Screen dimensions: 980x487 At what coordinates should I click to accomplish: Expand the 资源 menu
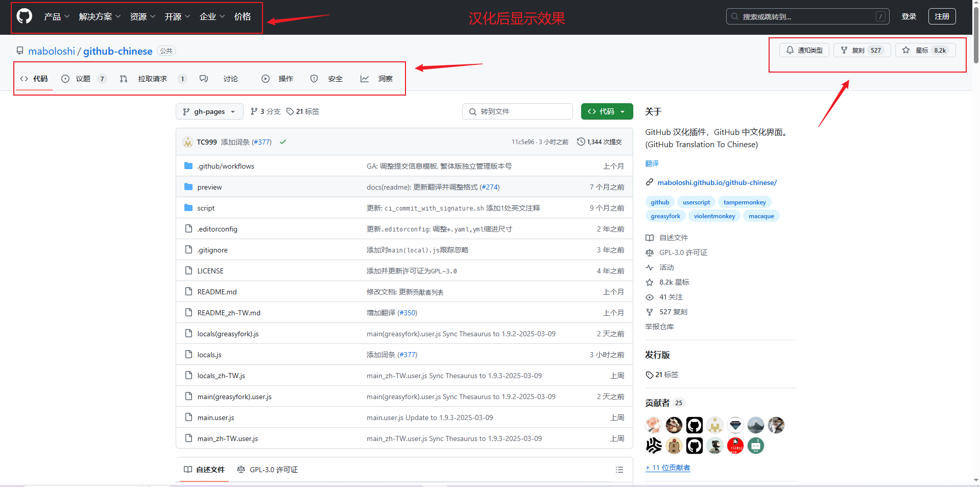[x=143, y=16]
